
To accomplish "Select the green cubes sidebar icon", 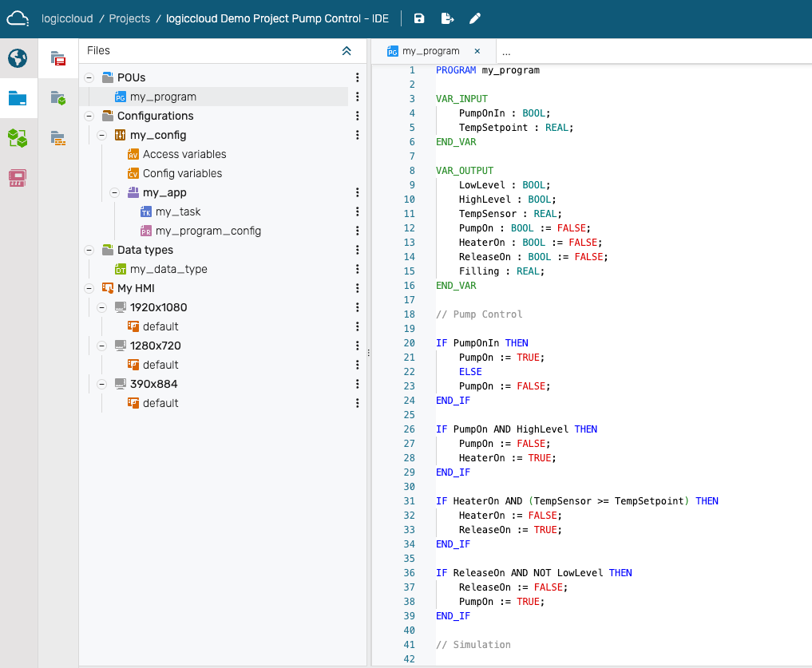I will (18, 138).
